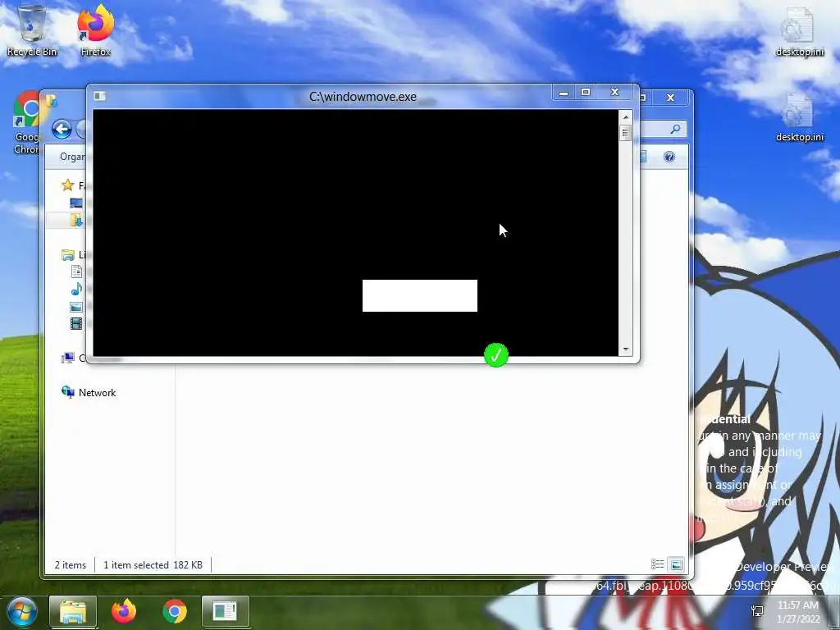
Task: Close the Explorer window behind
Action: [670, 98]
